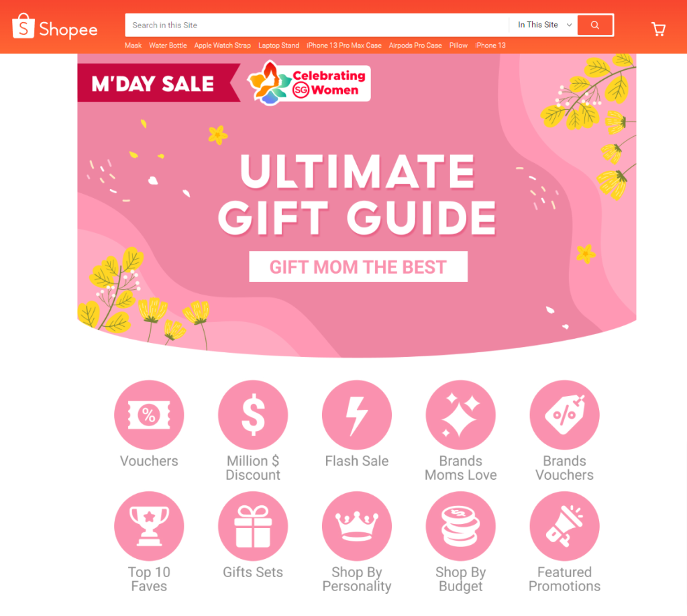Open the Featured Promotions megaphone icon
Viewport: 687px width, 616px height.
click(x=564, y=525)
